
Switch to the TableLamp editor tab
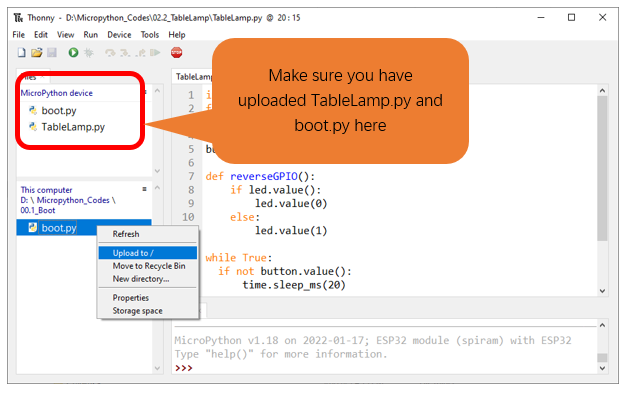pyautogui.click(x=194, y=77)
